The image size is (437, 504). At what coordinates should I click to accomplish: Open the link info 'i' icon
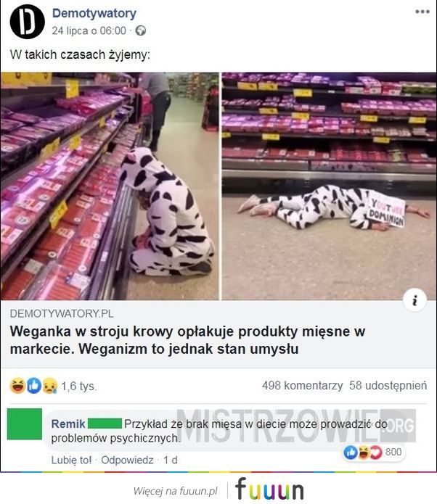[x=414, y=300]
